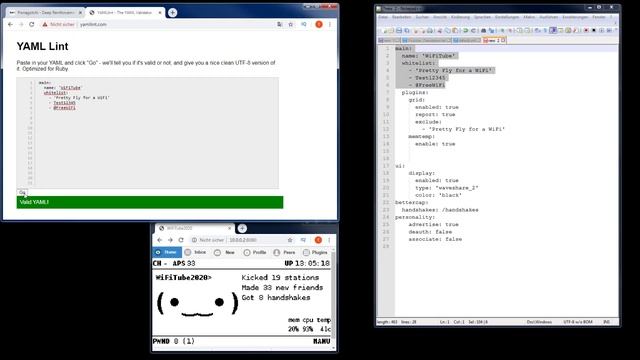
Task: Open the Inbox tab in pwnagotchi web UI
Action: click(x=196, y=252)
